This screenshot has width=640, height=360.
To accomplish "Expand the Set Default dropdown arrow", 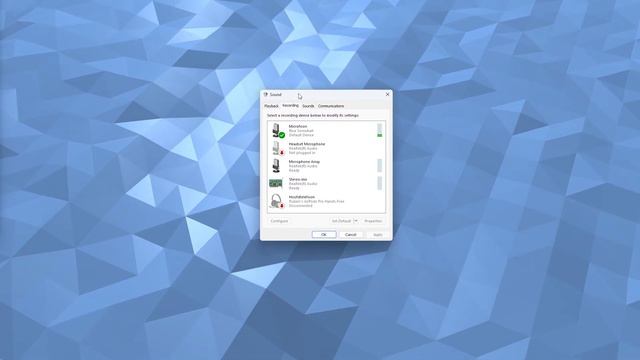I will click(356, 221).
